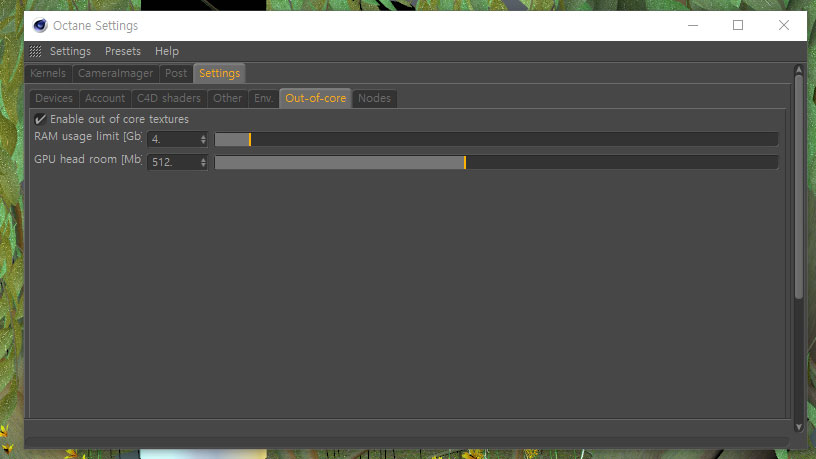Toggle Enable out of core textures checkbox
The width and height of the screenshot is (816, 459).
(x=40, y=119)
